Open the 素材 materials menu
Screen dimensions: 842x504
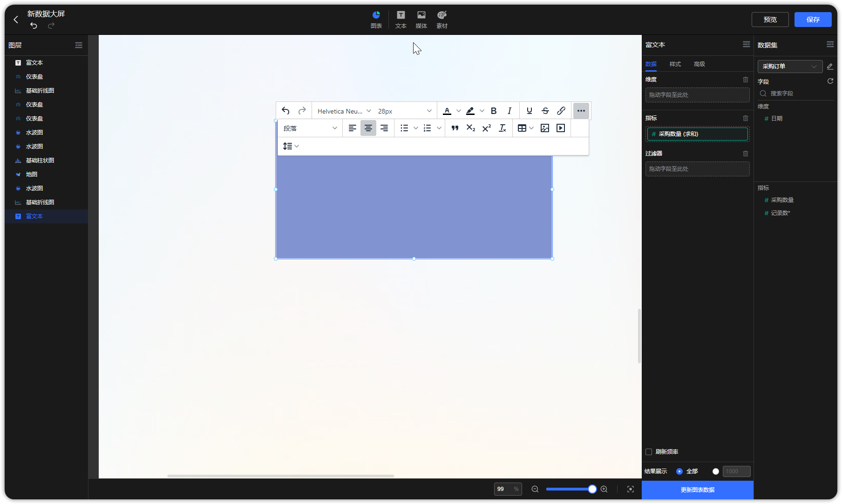[442, 20]
